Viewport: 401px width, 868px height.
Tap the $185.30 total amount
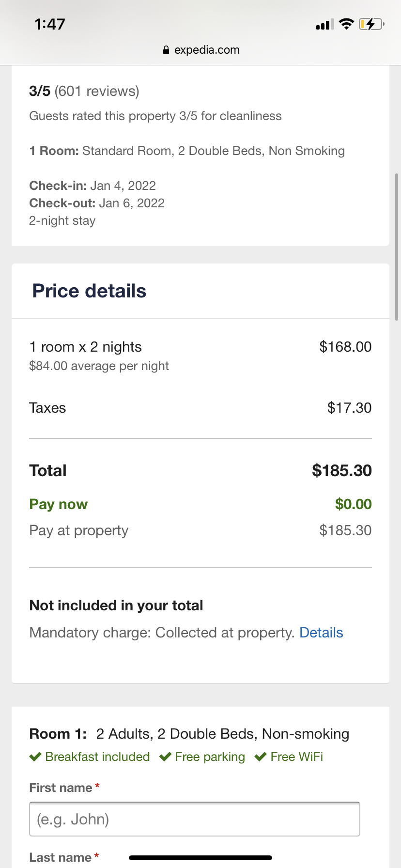pos(341,470)
